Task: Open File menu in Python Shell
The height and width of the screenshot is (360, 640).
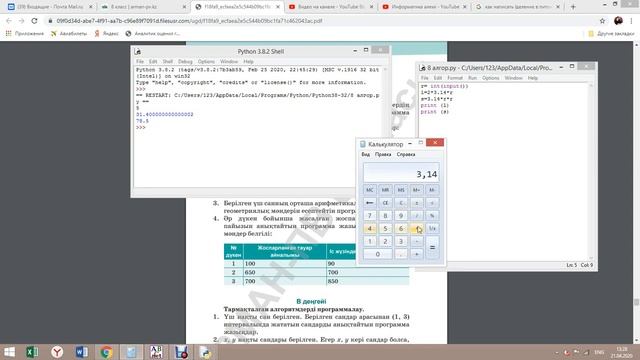Action: (140, 62)
